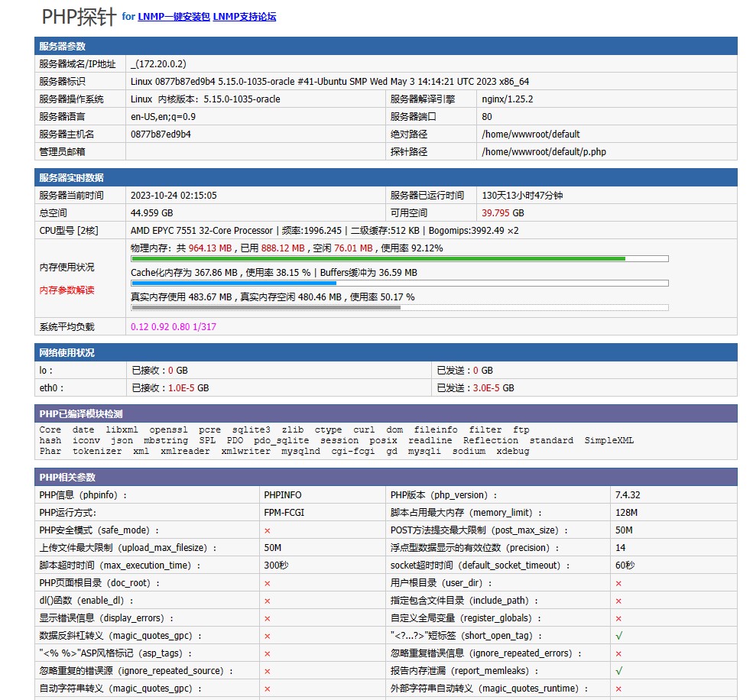The height and width of the screenshot is (700, 753).
Task: Click the red 内存参数解读 link
Action: (x=67, y=290)
